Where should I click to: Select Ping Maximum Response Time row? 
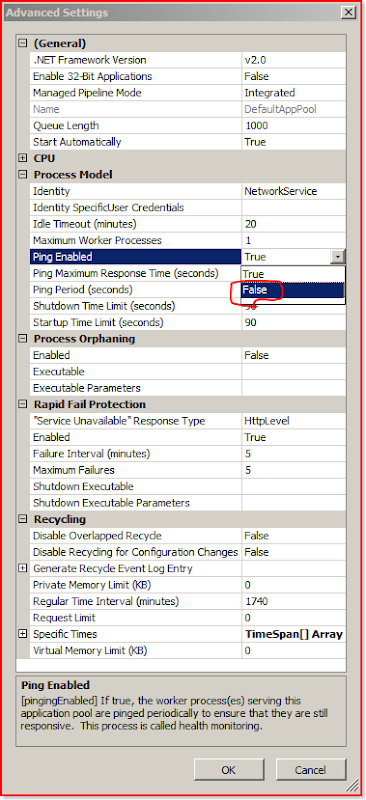click(x=135, y=273)
